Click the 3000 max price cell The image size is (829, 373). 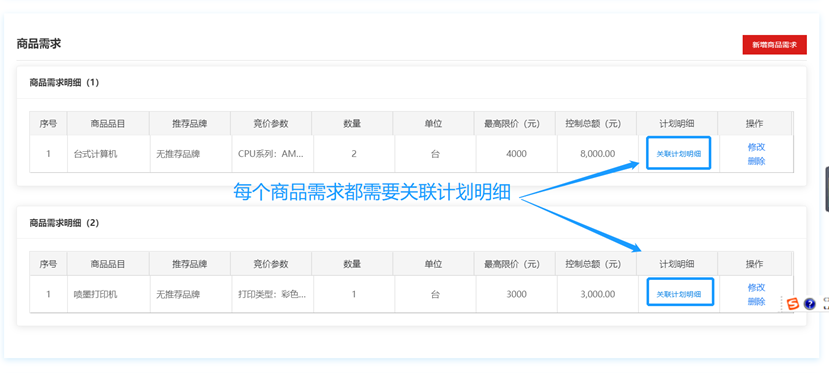pos(516,294)
